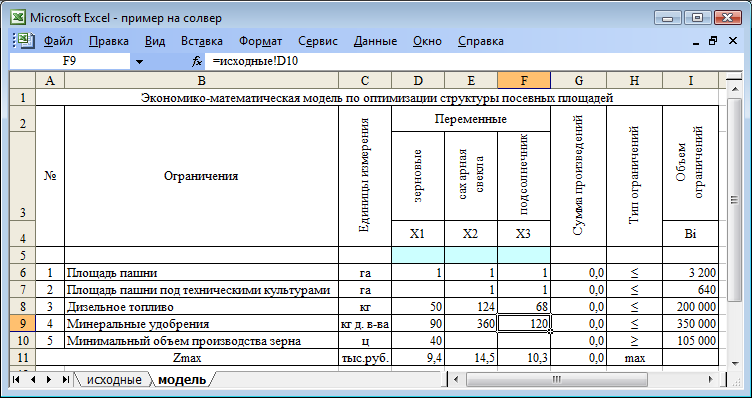Click cell 'Минимальный объем производства зерна'
This screenshot has width=752, height=398.
coord(201,340)
